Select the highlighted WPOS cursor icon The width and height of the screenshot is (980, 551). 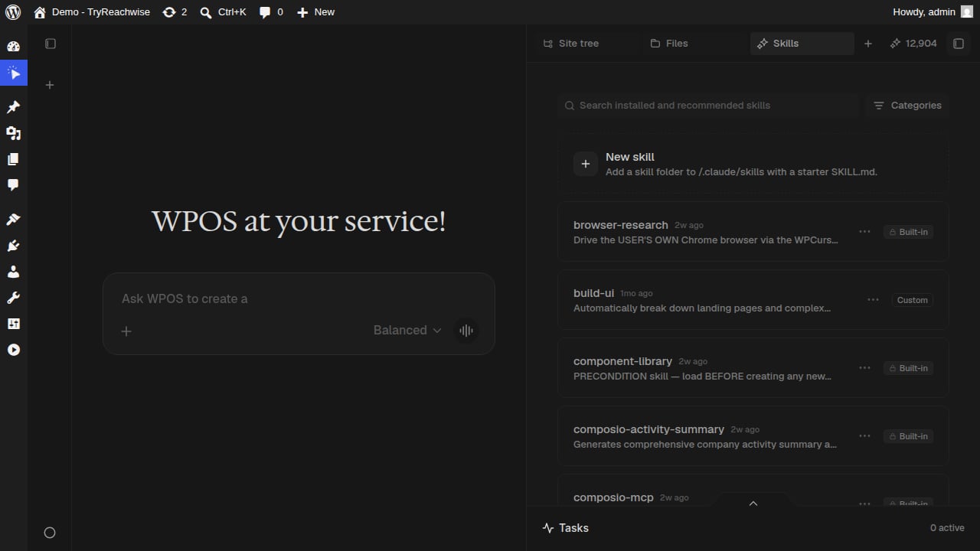13,73
